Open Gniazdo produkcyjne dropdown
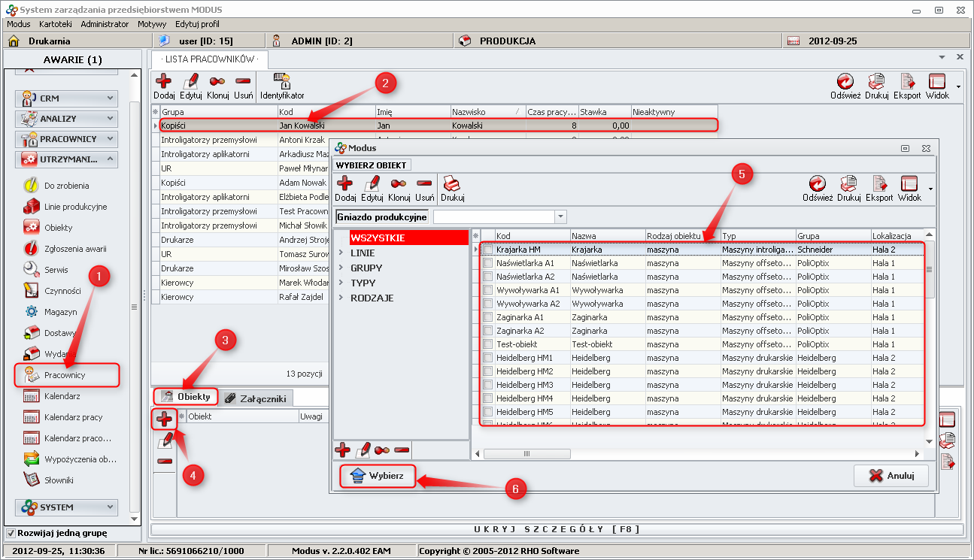Viewport: 974px width, 560px height. click(x=560, y=217)
